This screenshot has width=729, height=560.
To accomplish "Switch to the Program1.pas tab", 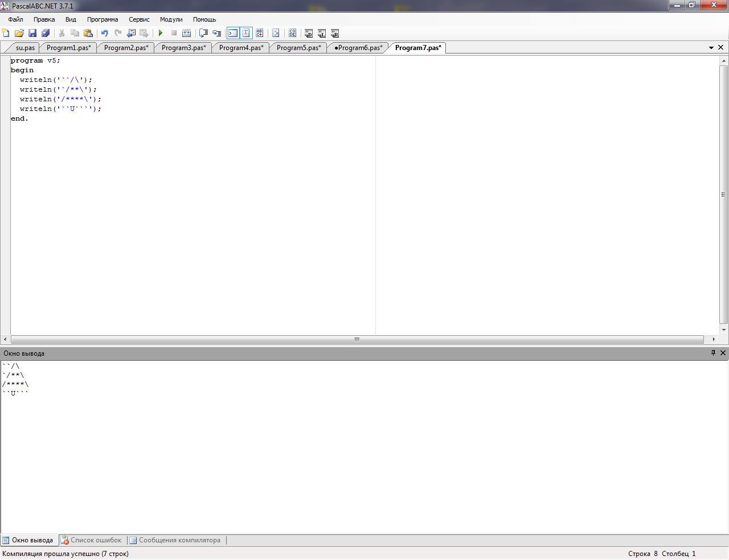I will 69,48.
